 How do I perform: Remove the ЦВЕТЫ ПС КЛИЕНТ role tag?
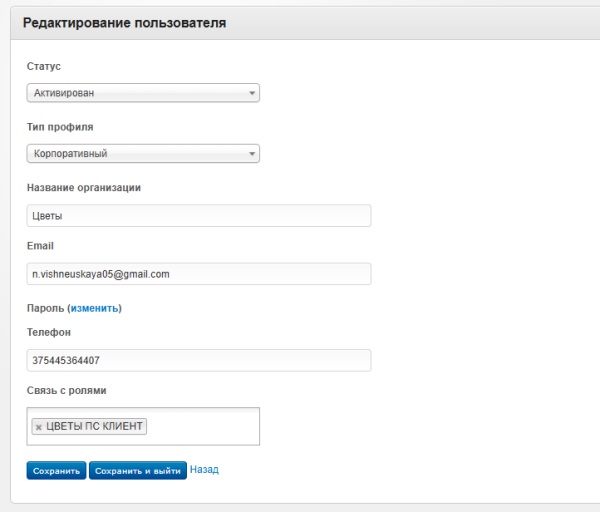click(x=38, y=427)
